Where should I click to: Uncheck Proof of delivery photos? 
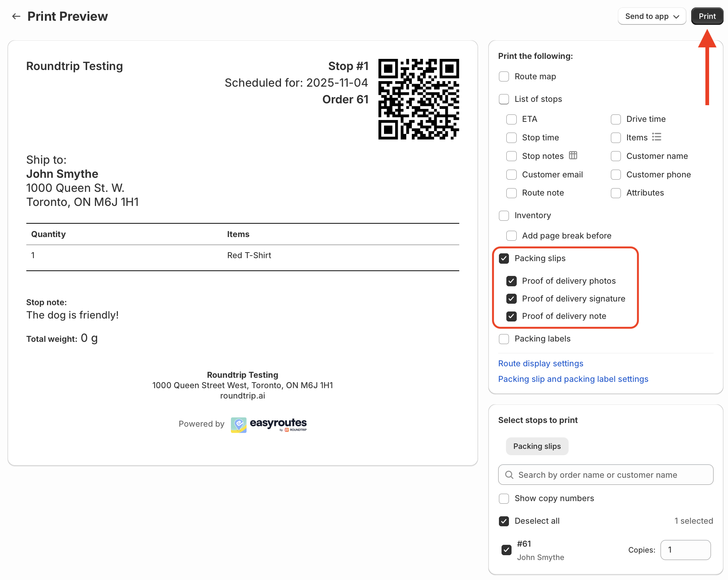[511, 281]
